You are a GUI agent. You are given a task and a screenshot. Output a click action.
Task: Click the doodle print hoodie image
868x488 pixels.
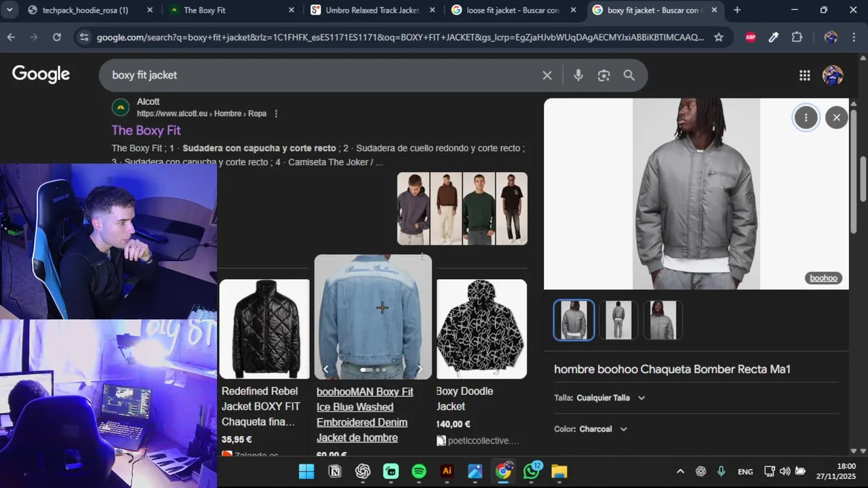click(481, 329)
